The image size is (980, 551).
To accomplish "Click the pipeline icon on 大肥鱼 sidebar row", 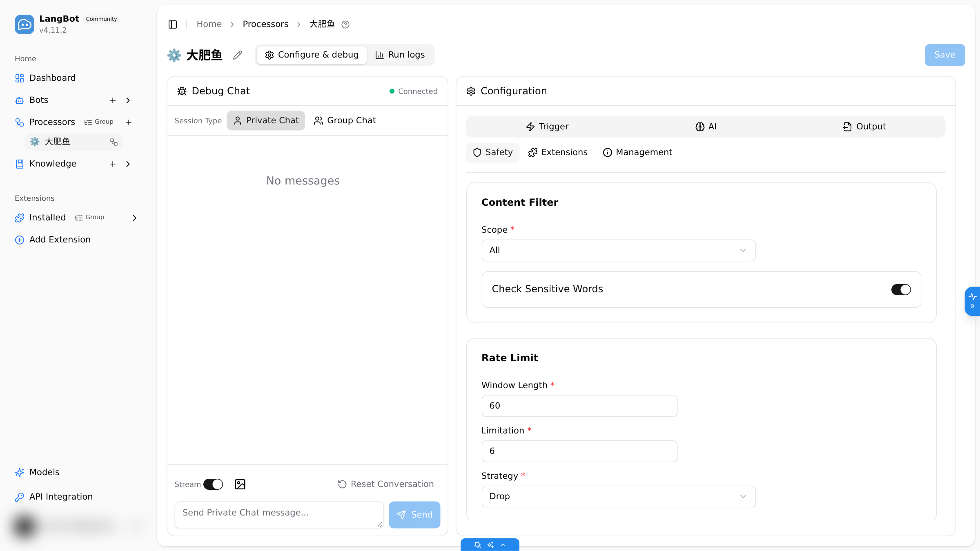I will point(114,142).
